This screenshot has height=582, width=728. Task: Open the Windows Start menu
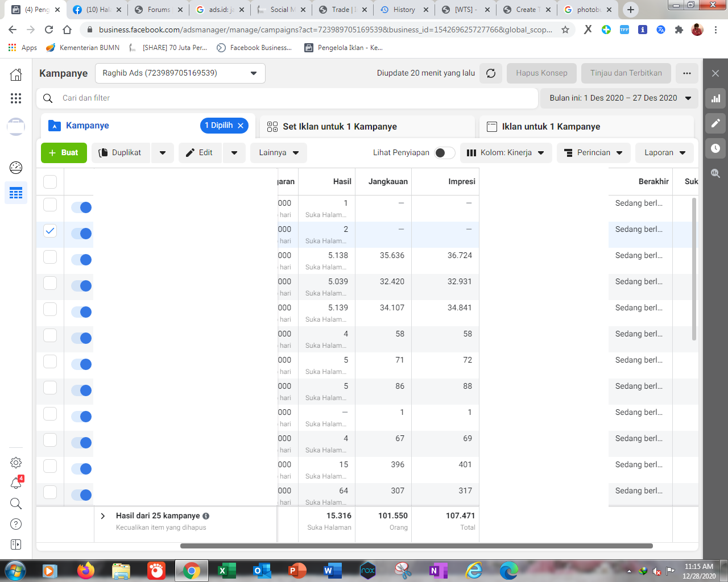pos(15,570)
